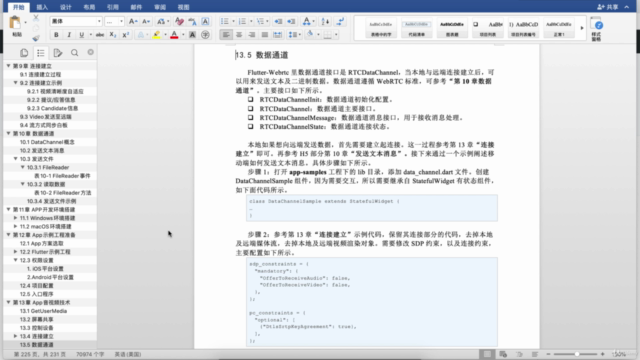Screen dimensions: 640x360
Task: Click the Format Painter brush icon
Action: (36, 38)
